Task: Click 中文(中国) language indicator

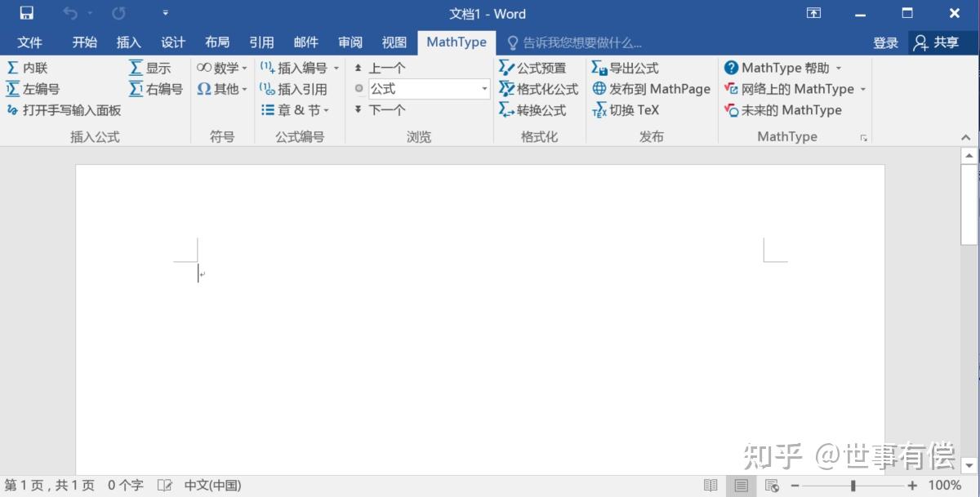Action: click(212, 486)
